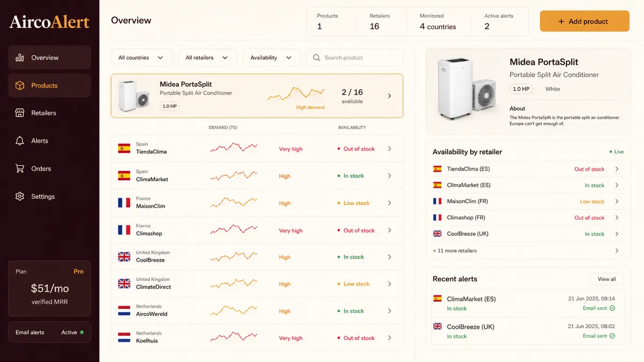Click the Spain flag in ClimaMarket (ES) recent alert

(437, 299)
